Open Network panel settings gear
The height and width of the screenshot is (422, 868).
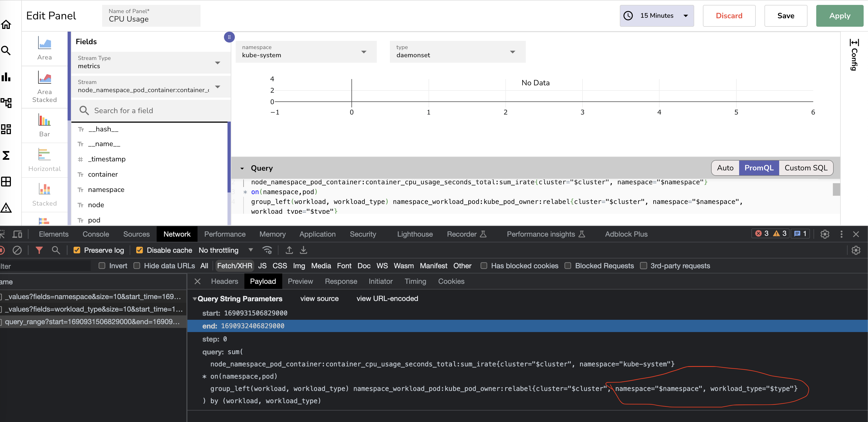[x=856, y=250]
